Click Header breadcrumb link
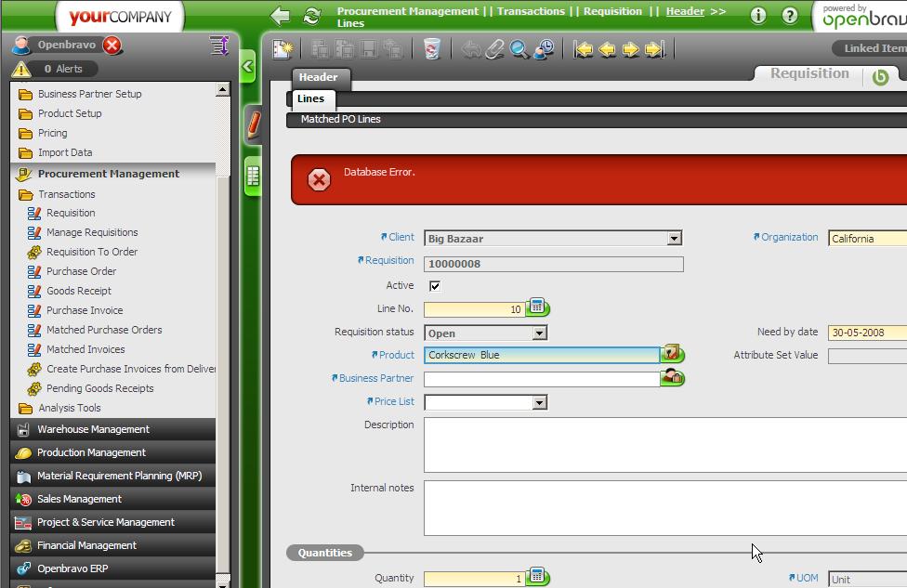 click(x=685, y=11)
